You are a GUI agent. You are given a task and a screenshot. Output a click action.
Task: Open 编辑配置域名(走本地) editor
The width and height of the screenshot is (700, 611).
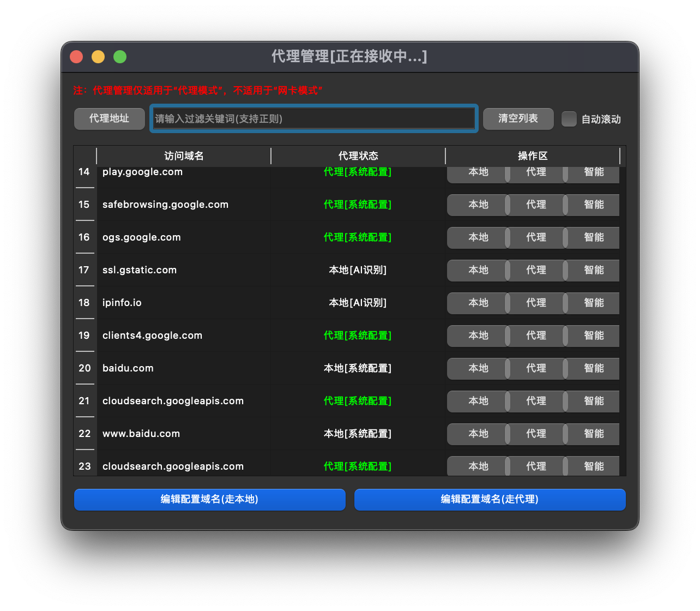point(209,499)
